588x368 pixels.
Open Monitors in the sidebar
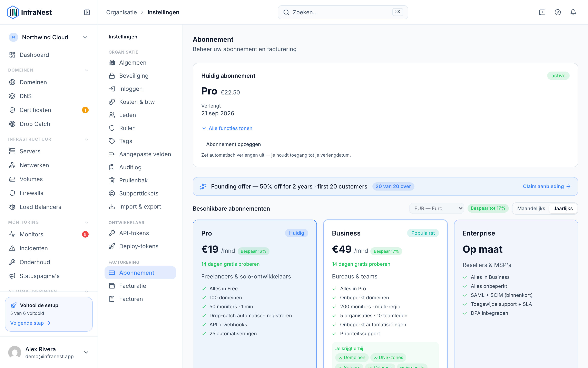49,234
